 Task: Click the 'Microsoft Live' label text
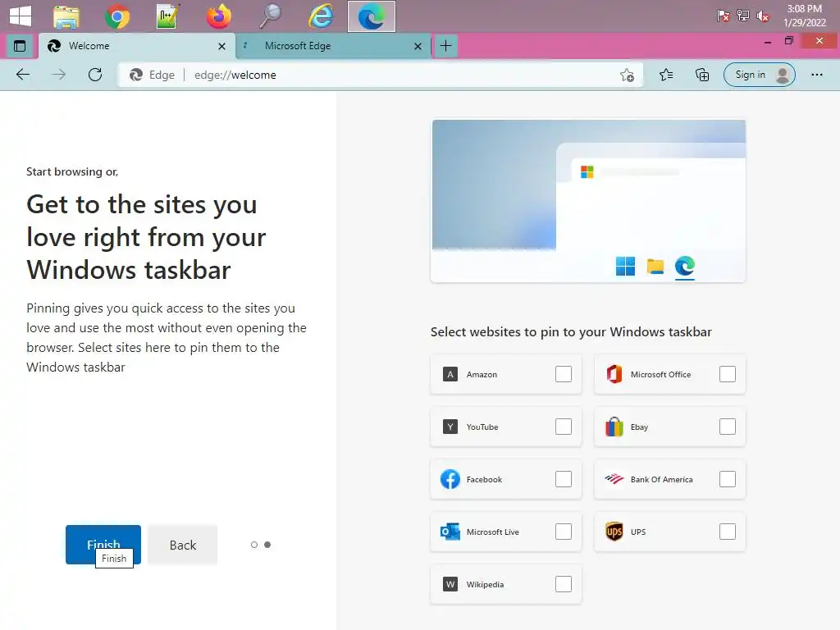[x=492, y=532]
